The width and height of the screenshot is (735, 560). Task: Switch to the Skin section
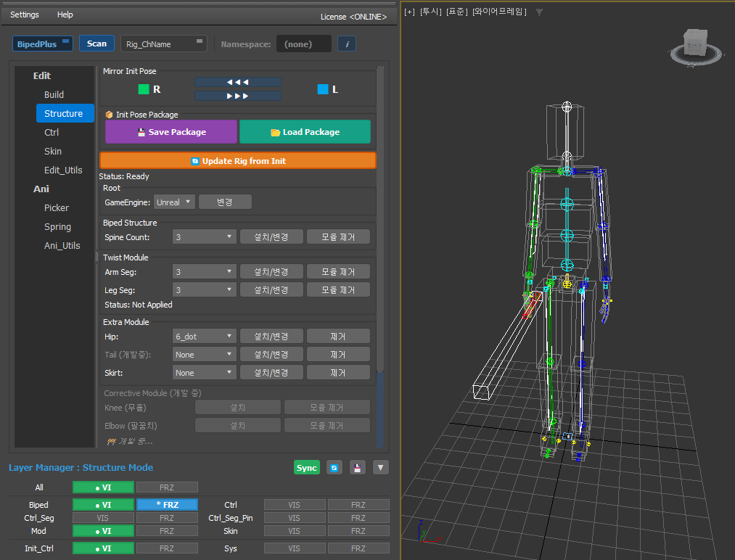coord(53,152)
